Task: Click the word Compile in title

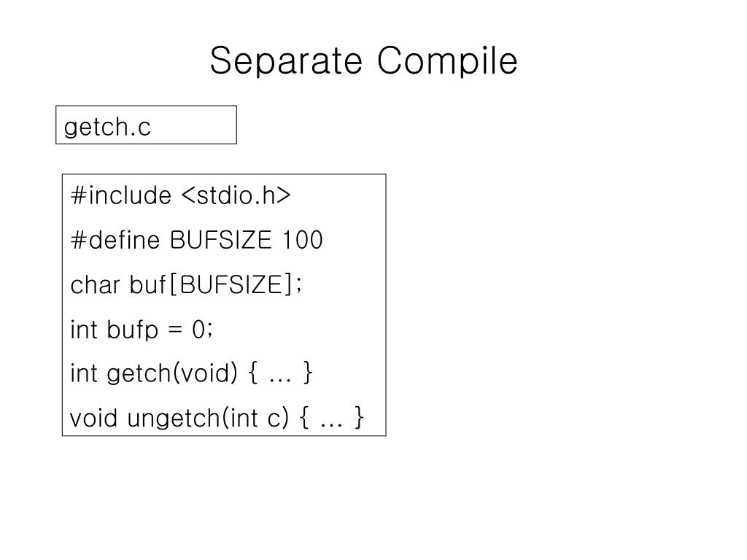Action: pyautogui.click(x=447, y=61)
